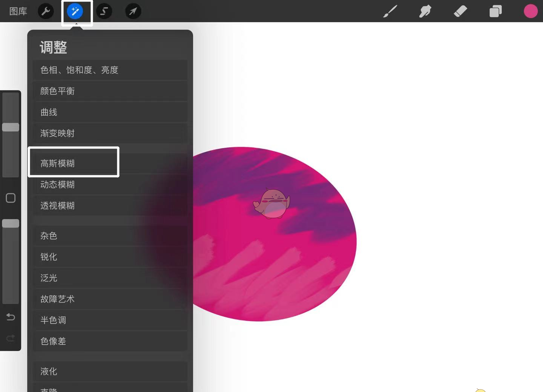Apply the 杂色 effect

110,236
